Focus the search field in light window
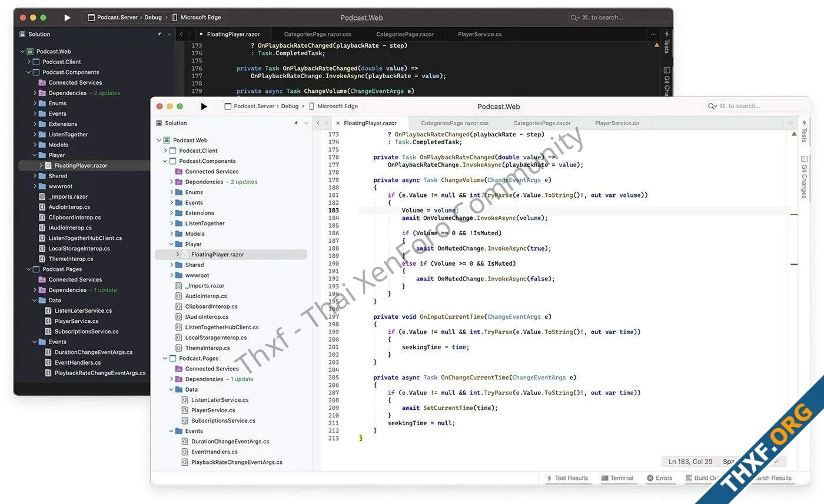The height and width of the screenshot is (504, 824). (756, 106)
